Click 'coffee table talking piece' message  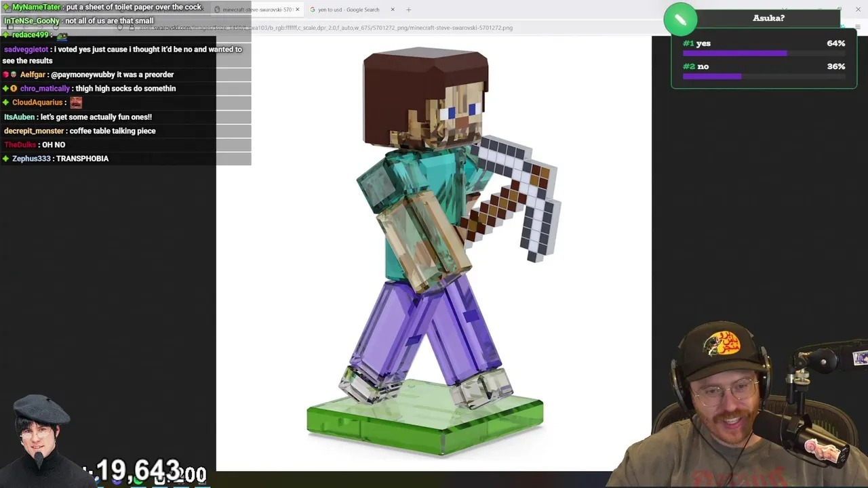coord(113,131)
